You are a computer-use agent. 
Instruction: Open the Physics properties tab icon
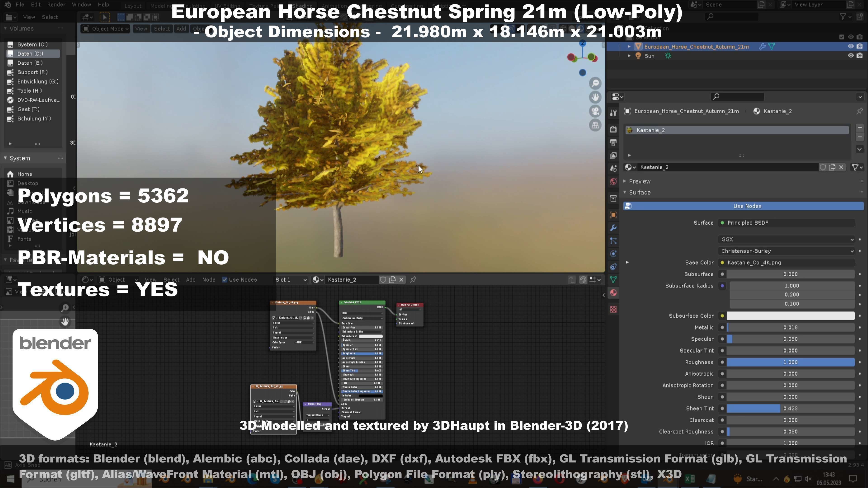(x=613, y=253)
